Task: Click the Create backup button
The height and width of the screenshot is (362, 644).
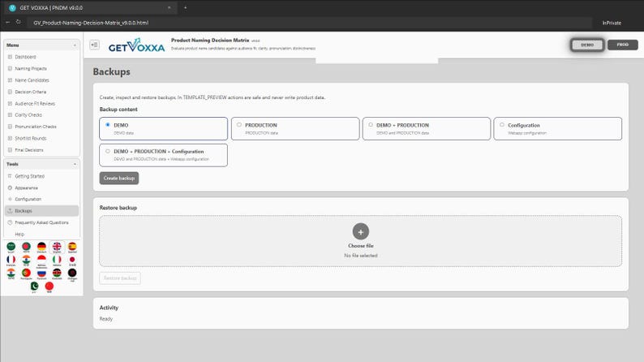Action: click(x=119, y=178)
